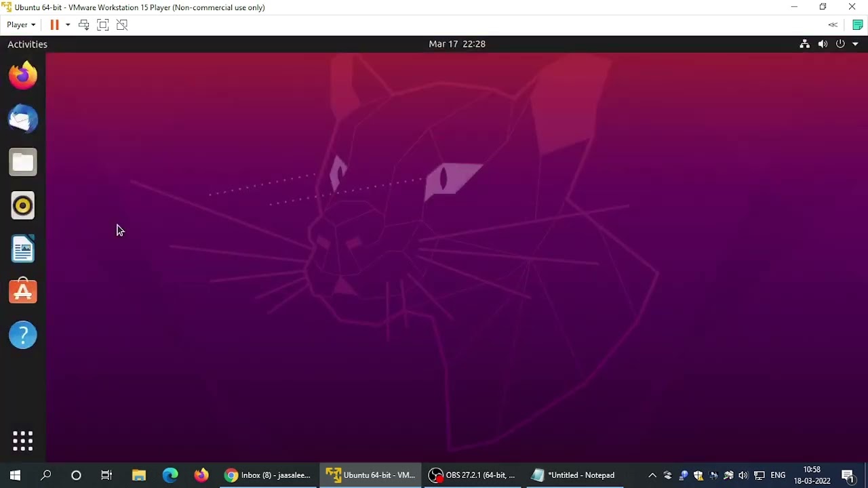Switch to OBS 27.2.1 taskbar window

[472, 475]
